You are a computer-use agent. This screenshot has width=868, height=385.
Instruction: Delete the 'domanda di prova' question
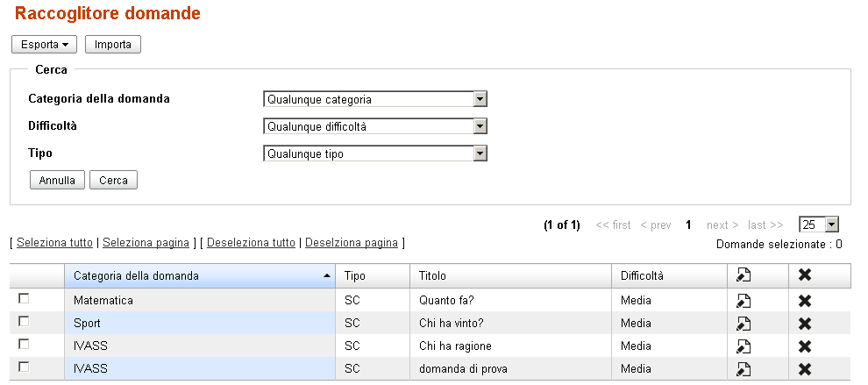coord(804,369)
